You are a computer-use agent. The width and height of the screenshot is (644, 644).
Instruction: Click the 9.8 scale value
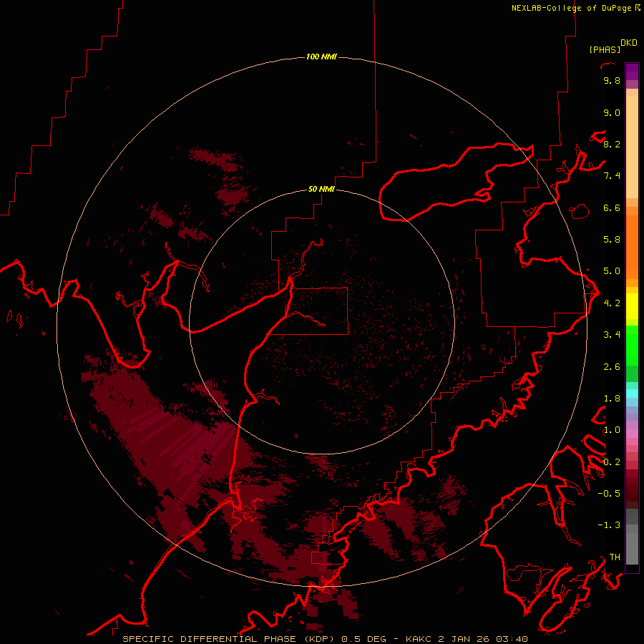click(612, 80)
